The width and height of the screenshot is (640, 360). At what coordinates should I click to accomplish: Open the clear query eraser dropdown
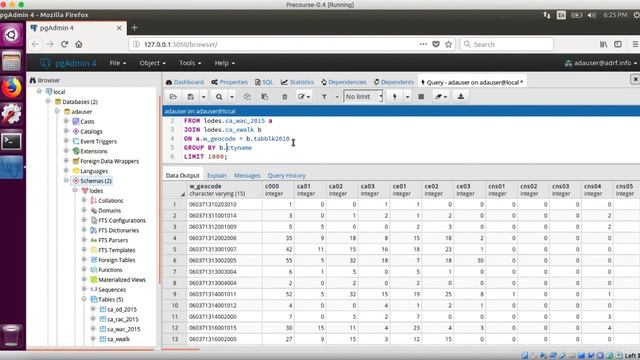(x=440, y=97)
